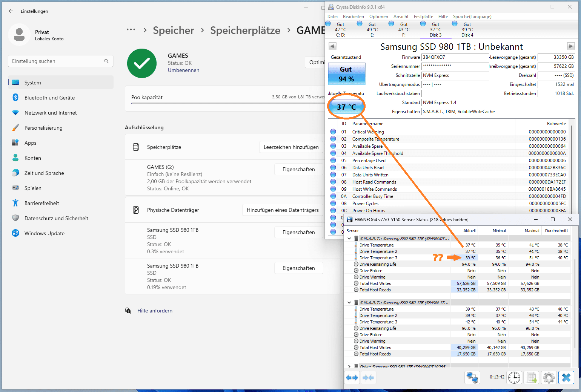
Task: Open Hilfe menu in CrystalDiskInfo
Action: 443,17
